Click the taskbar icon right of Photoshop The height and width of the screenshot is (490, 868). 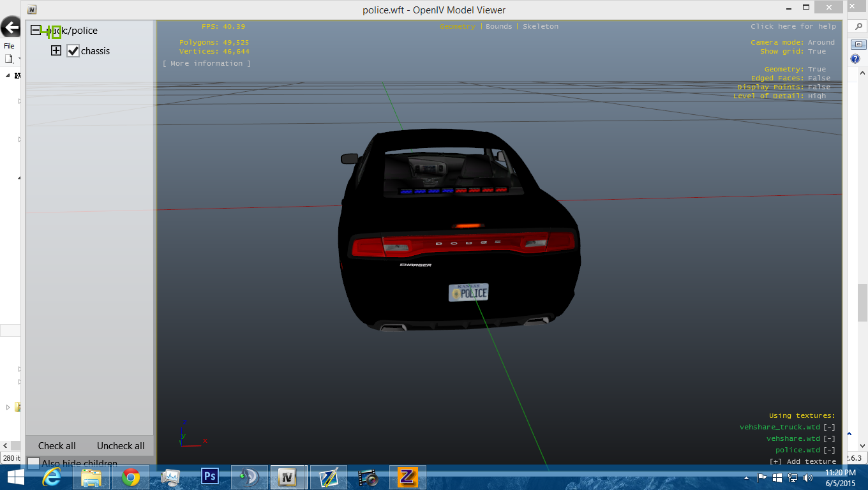250,477
